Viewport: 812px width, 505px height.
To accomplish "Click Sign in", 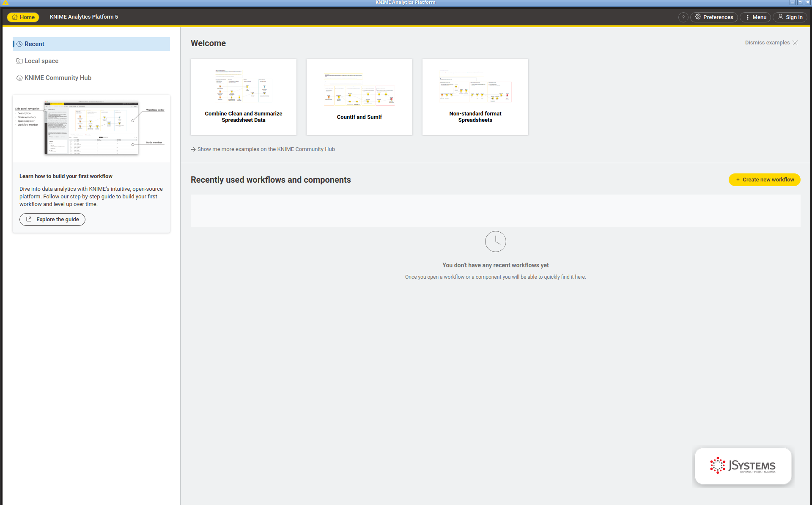I will point(790,17).
